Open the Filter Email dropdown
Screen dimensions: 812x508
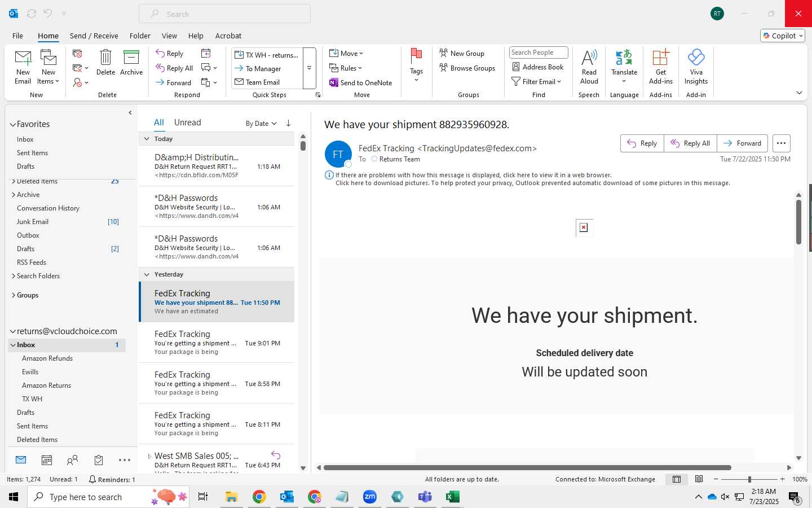[x=536, y=81]
